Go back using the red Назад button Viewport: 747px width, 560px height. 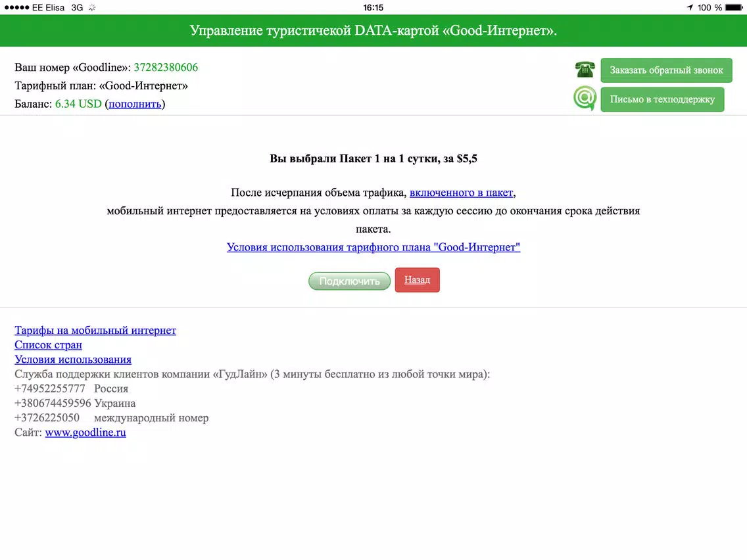(x=418, y=280)
